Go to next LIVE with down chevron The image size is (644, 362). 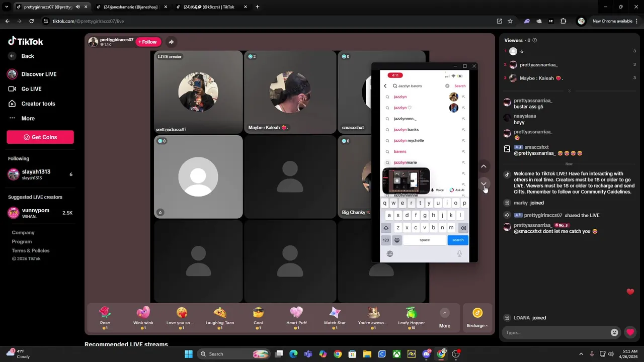pyautogui.click(x=484, y=184)
